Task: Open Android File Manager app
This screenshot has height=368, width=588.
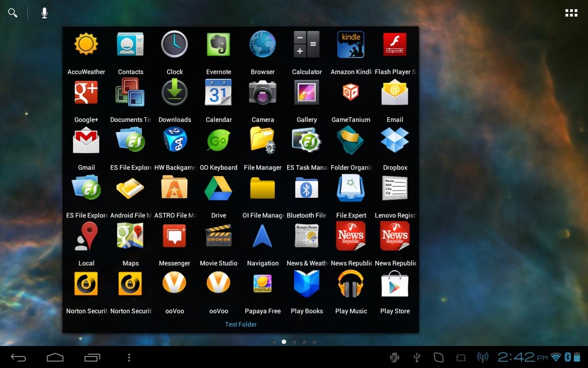Action: (x=130, y=188)
